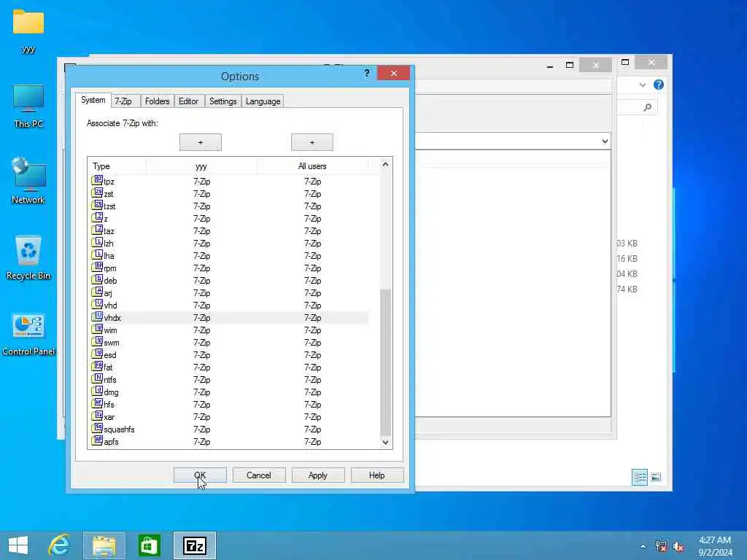The width and height of the screenshot is (747, 560).
Task: Click the hfs file type icon
Action: [x=97, y=404]
